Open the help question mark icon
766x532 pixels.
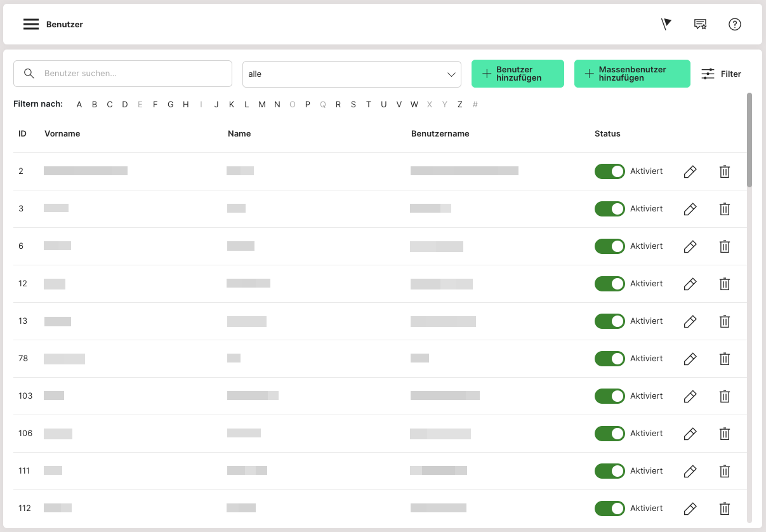click(x=734, y=24)
